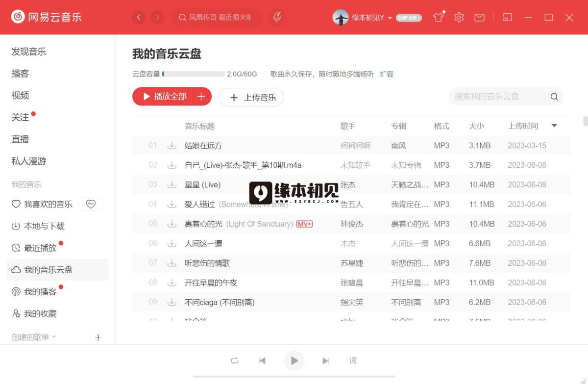Open 我喜欢的音乐 playlist

pos(42,204)
